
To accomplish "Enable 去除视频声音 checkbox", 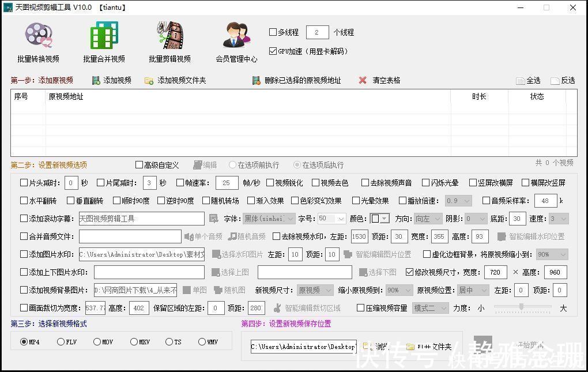I will point(365,183).
